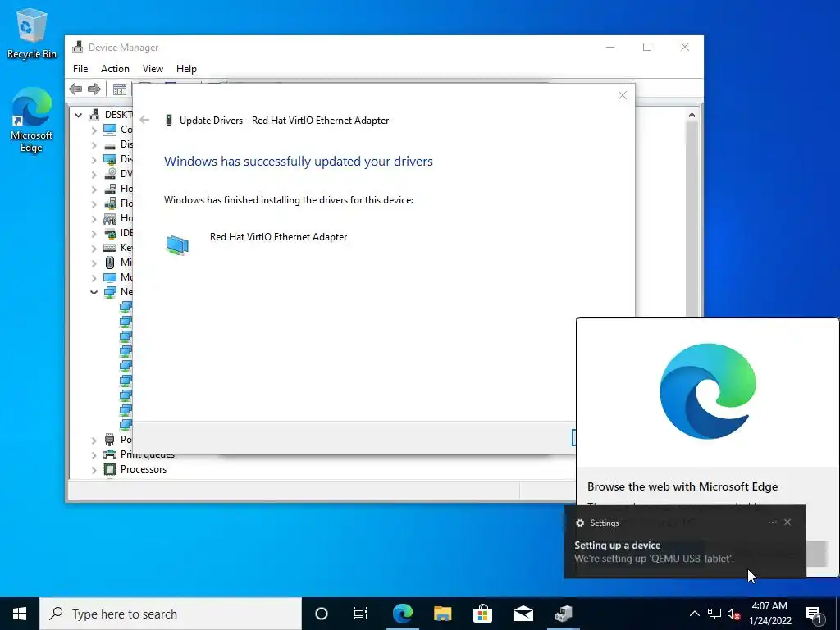This screenshot has width=840, height=630.
Task: Open the Mail app from the taskbar
Action: tap(523, 614)
